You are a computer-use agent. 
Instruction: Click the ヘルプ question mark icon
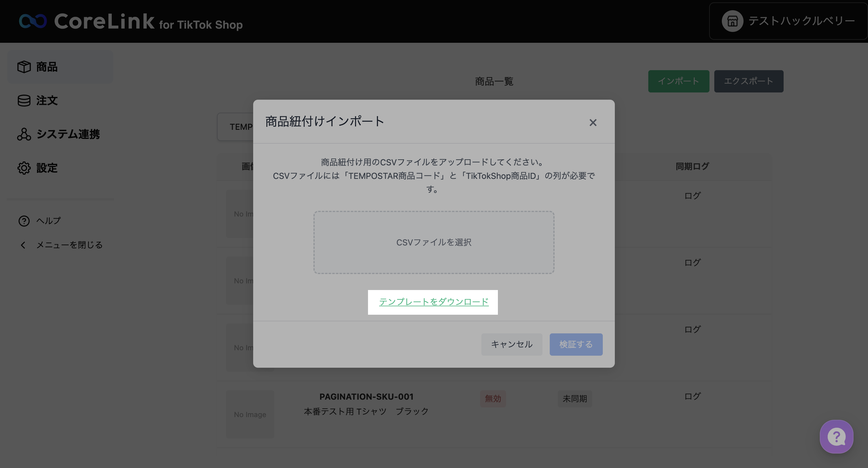[24, 221]
